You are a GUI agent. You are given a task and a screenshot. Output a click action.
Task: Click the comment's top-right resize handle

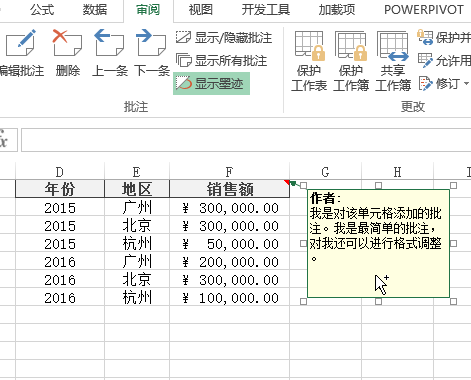(x=453, y=185)
